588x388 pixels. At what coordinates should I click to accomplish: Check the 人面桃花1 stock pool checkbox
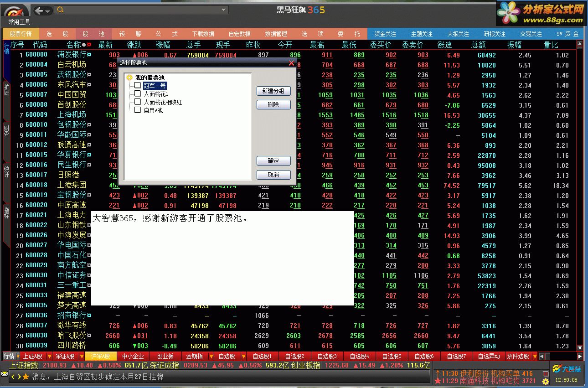click(137, 93)
